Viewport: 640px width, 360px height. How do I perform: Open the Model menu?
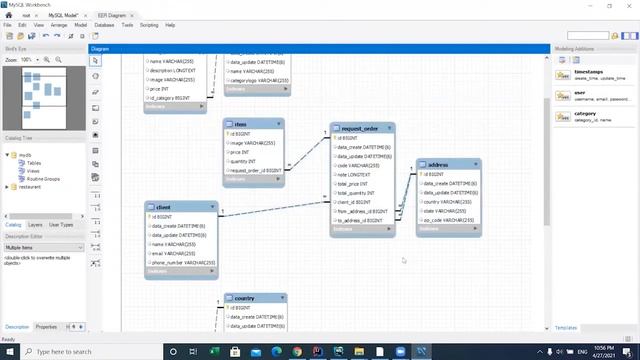(80, 25)
